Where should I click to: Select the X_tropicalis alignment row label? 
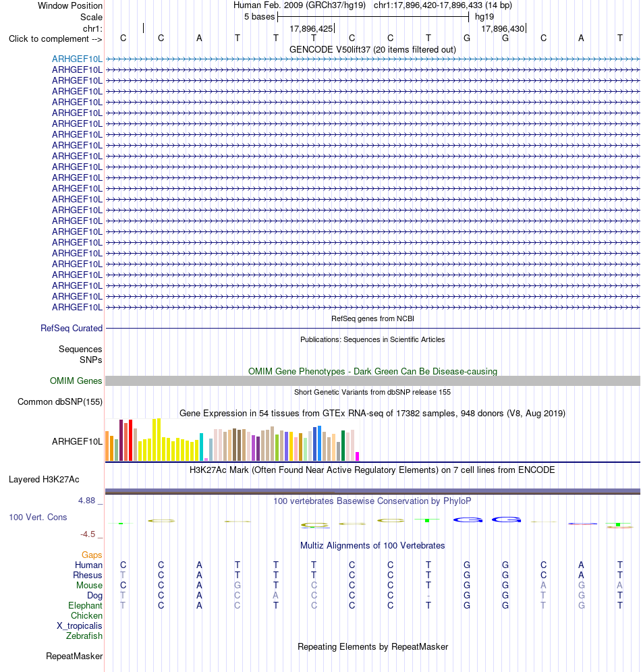[x=80, y=626]
